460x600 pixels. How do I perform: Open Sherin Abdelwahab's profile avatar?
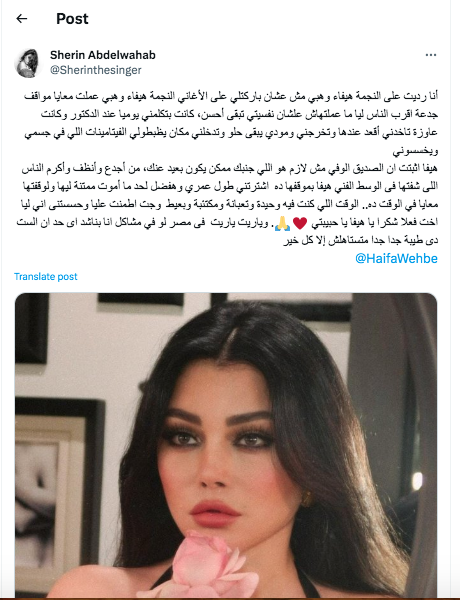coord(27,63)
